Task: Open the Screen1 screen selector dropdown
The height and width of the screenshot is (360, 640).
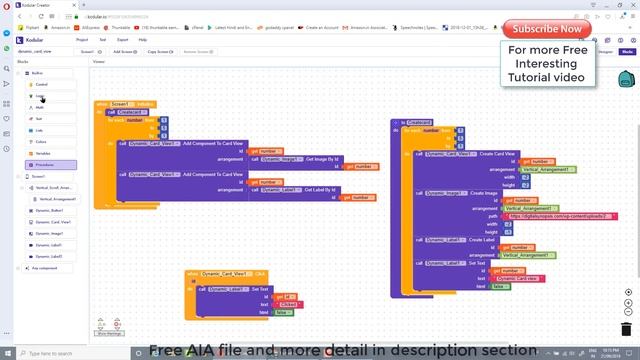Action: (x=91, y=52)
